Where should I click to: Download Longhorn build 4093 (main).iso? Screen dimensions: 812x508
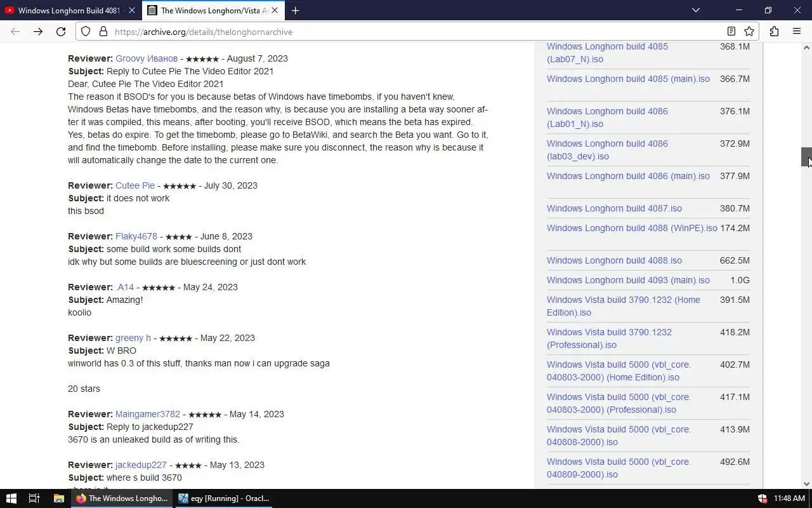[628, 280]
